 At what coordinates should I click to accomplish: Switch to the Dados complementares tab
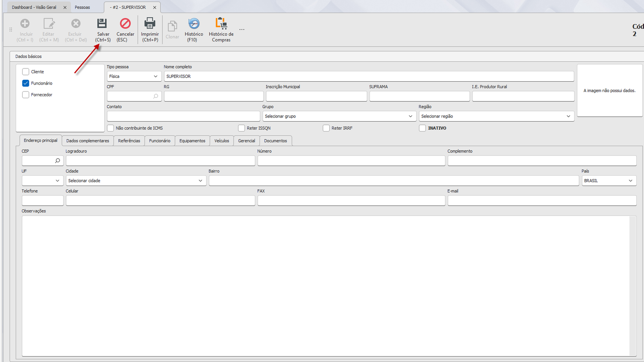[x=88, y=141]
